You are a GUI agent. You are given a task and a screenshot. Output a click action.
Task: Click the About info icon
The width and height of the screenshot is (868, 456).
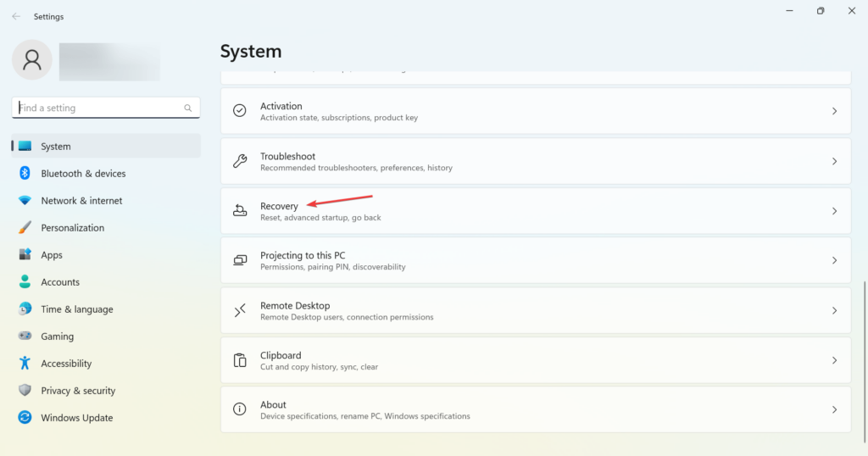[240, 409]
